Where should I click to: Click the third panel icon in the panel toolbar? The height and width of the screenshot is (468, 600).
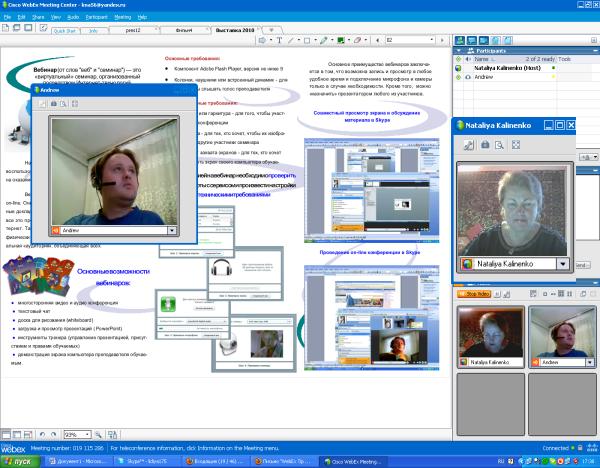tap(483, 40)
